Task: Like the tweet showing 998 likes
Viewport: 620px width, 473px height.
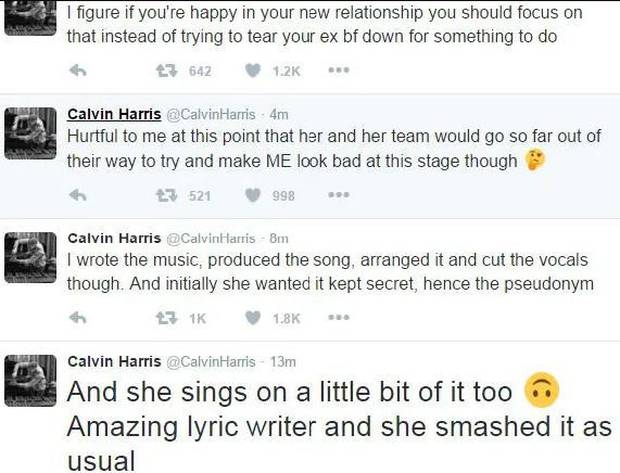Action: pos(253,195)
